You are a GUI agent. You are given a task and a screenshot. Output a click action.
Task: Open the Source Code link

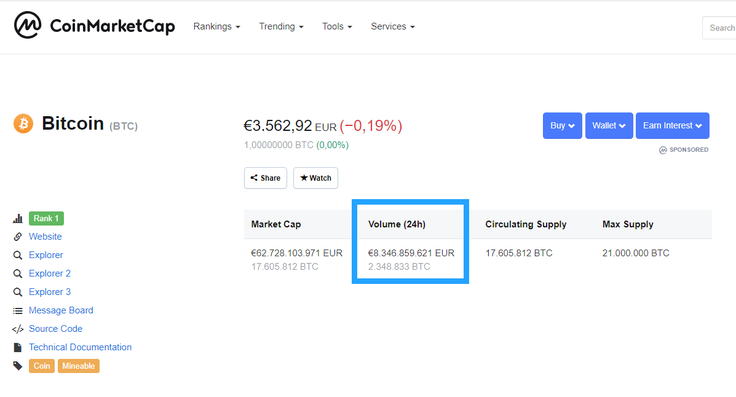click(x=55, y=328)
